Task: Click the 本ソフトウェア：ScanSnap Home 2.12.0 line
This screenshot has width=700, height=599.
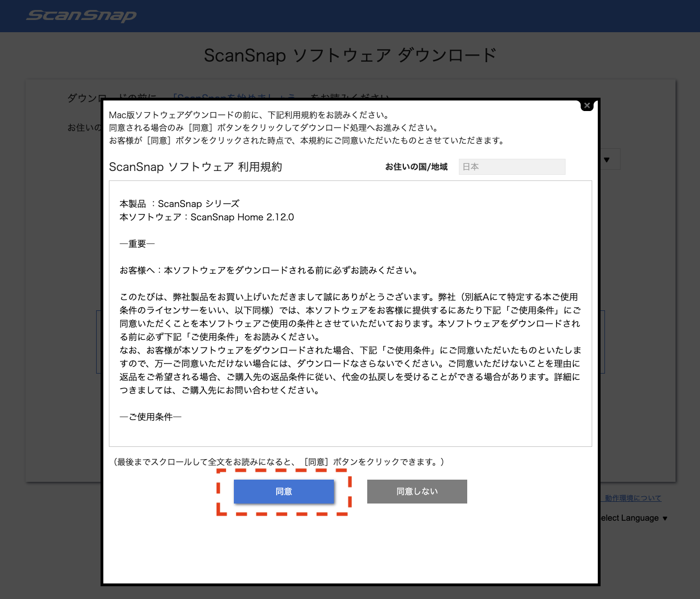Action: point(207,217)
